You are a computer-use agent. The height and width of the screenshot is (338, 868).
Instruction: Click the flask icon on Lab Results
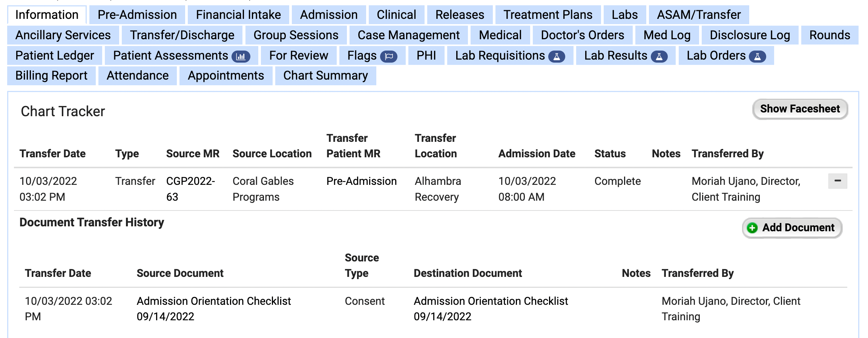(x=659, y=56)
